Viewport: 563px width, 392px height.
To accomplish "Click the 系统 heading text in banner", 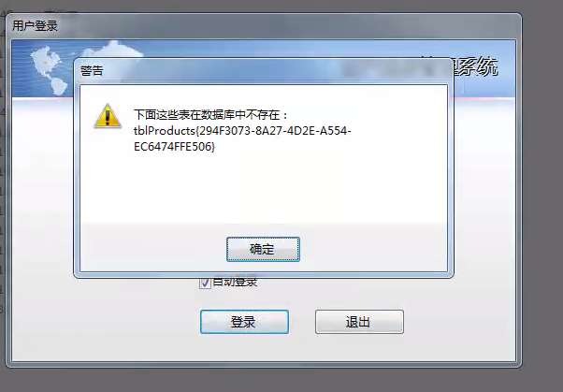I will pyautogui.click(x=476, y=66).
